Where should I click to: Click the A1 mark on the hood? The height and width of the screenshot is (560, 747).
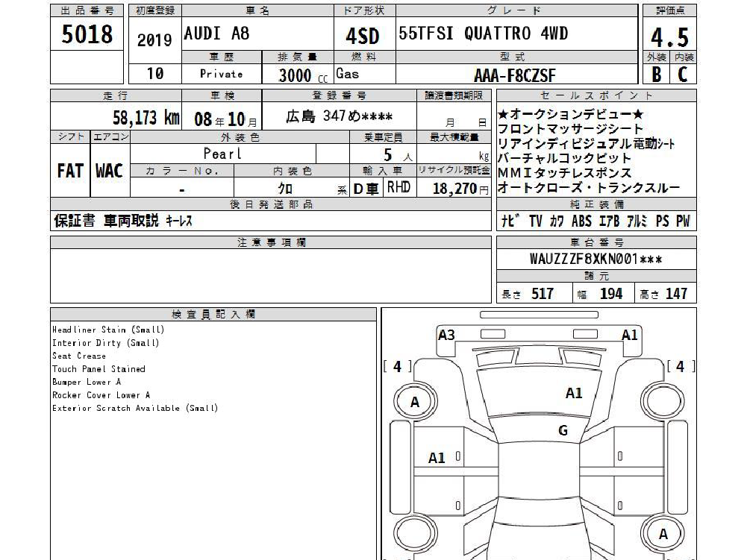click(x=574, y=393)
